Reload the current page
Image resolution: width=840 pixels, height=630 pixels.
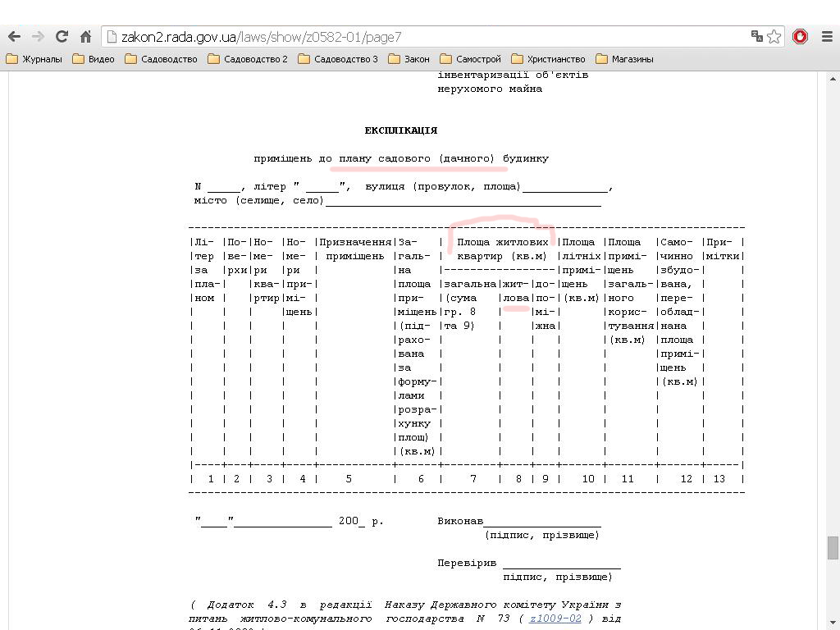(62, 36)
